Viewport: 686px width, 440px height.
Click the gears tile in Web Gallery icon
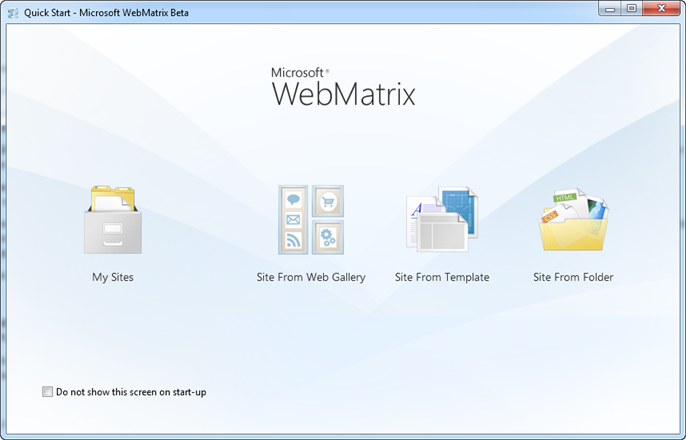click(x=327, y=238)
